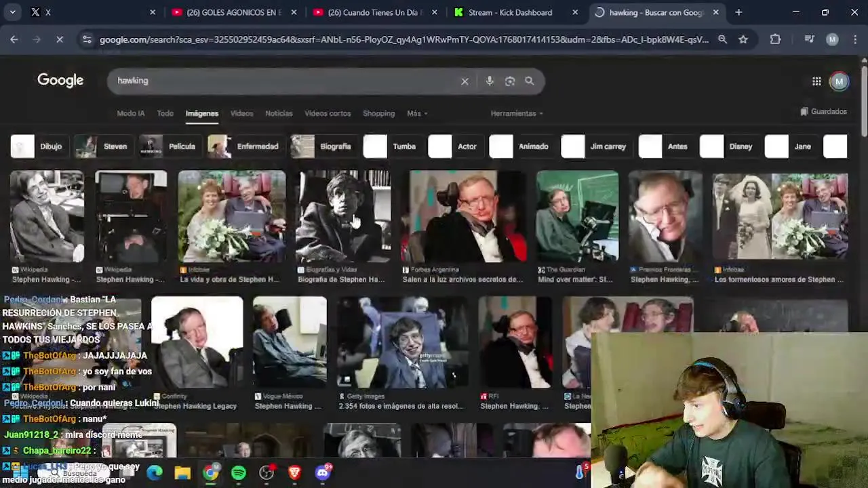Select the Videos cortos search tab
This screenshot has width=868, height=488.
point(328,113)
